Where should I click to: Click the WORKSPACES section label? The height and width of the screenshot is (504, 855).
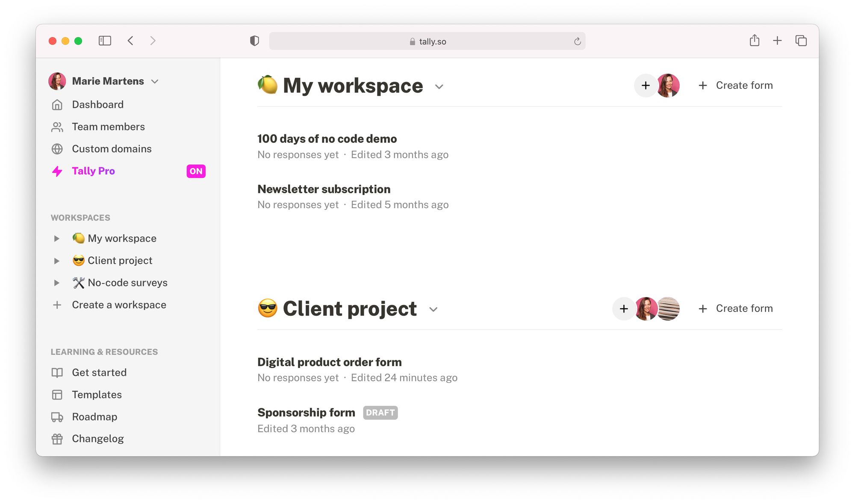point(80,218)
